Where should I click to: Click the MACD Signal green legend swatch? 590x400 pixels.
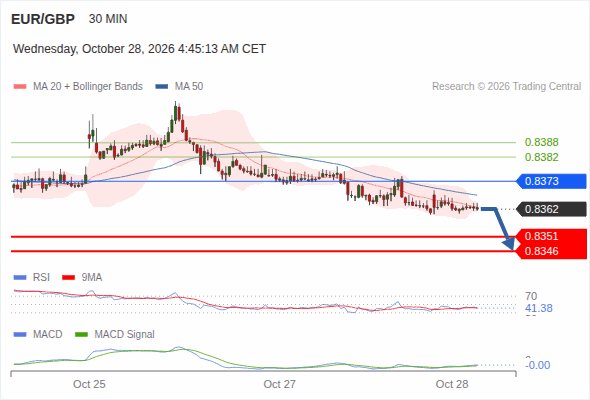tap(82, 335)
